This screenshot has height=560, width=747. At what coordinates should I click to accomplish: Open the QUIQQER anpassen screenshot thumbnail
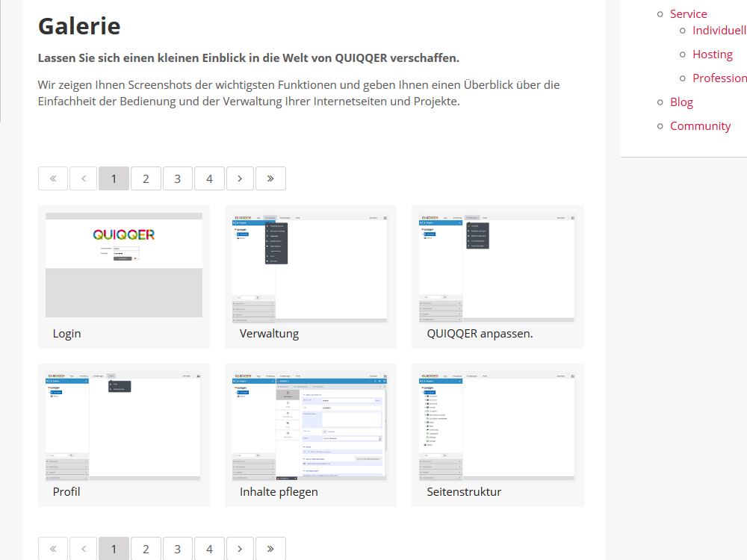pos(498,269)
